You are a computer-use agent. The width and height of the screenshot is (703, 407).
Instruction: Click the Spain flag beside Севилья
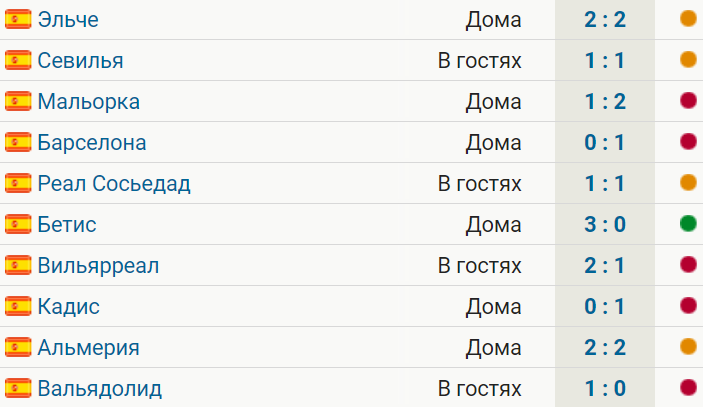(x=18, y=61)
